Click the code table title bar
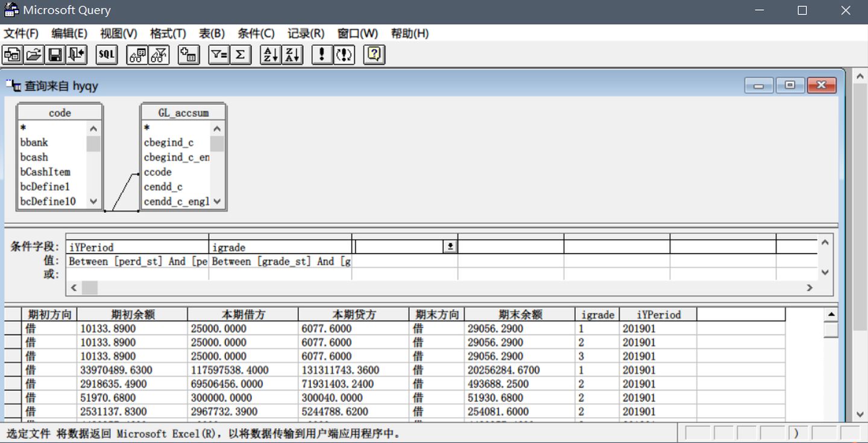Viewport: 868px width, 443px height. click(x=60, y=113)
